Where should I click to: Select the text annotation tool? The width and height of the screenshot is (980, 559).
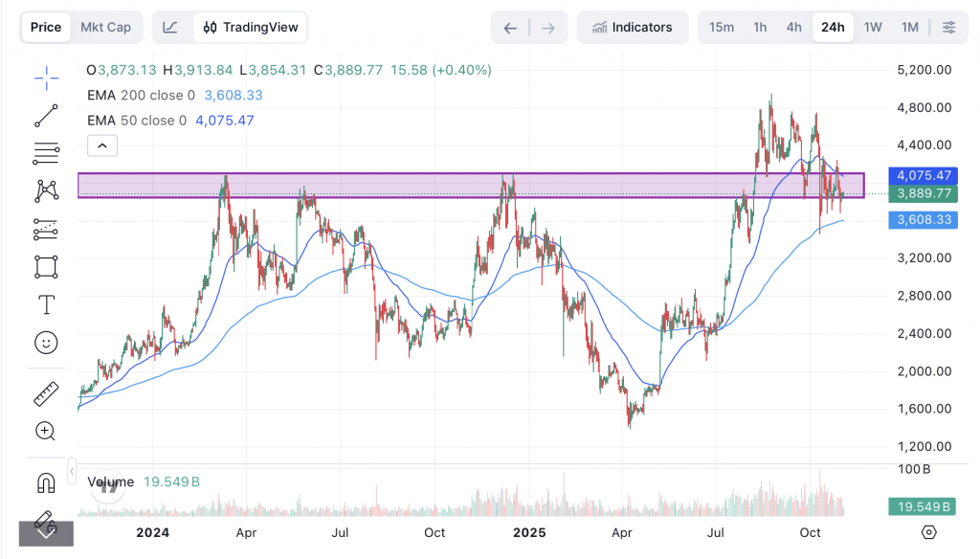pyautogui.click(x=46, y=304)
